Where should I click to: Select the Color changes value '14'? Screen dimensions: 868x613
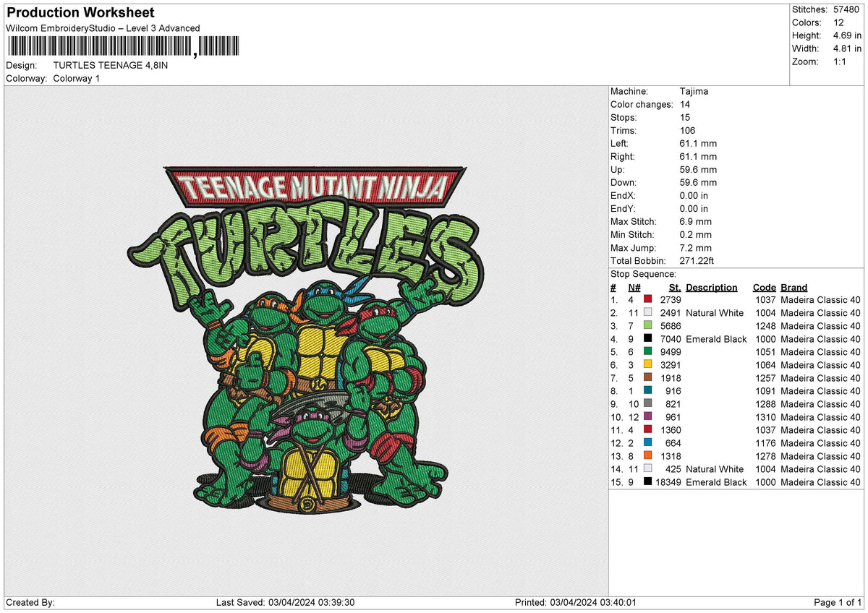tap(685, 104)
